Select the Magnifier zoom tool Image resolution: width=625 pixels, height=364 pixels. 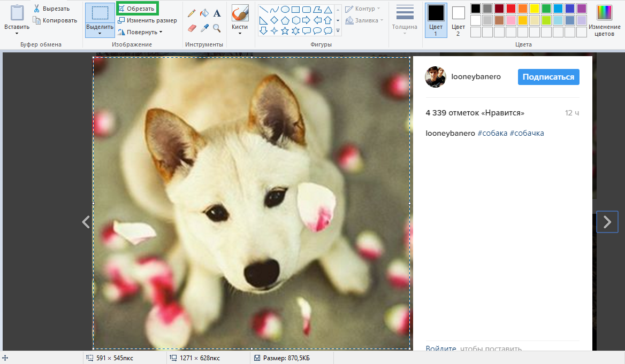217,28
